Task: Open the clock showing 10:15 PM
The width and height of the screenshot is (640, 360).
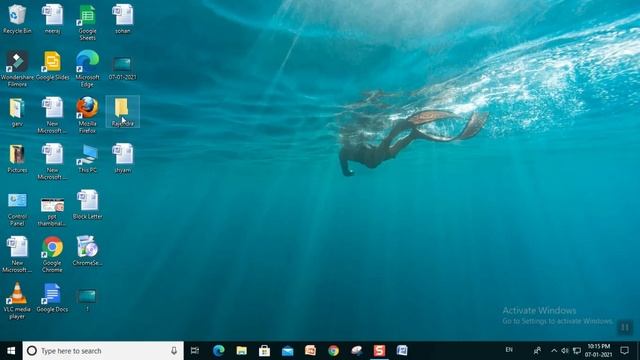Action: [598, 351]
